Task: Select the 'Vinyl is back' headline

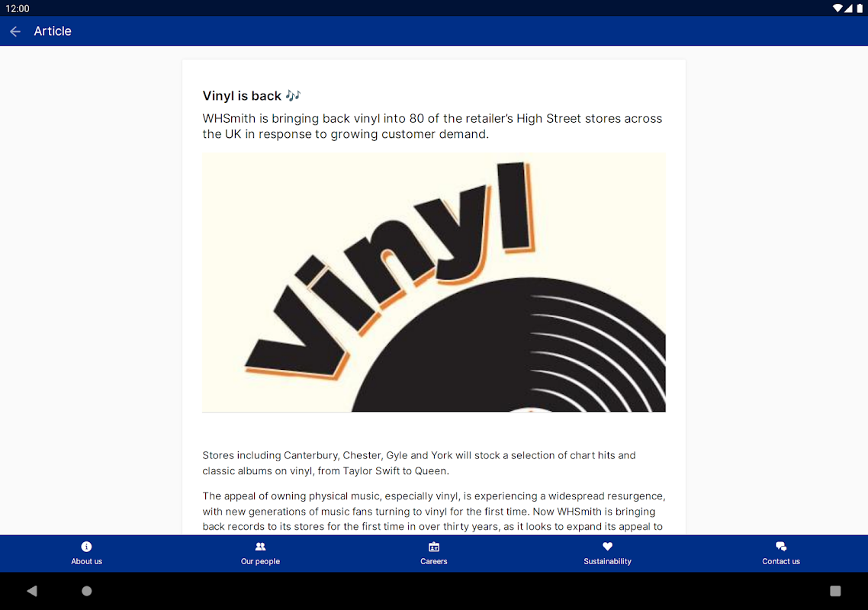Action: pos(251,96)
